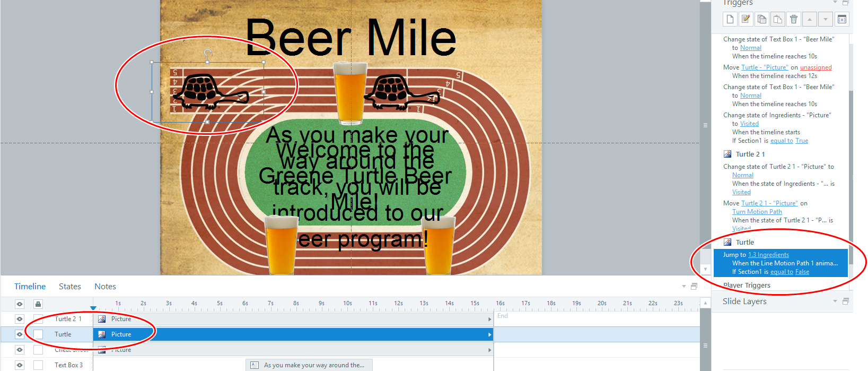Screen dimensions: 868x371
Task: Tick the lock checkbox for Text Box 3
Action: (x=38, y=365)
